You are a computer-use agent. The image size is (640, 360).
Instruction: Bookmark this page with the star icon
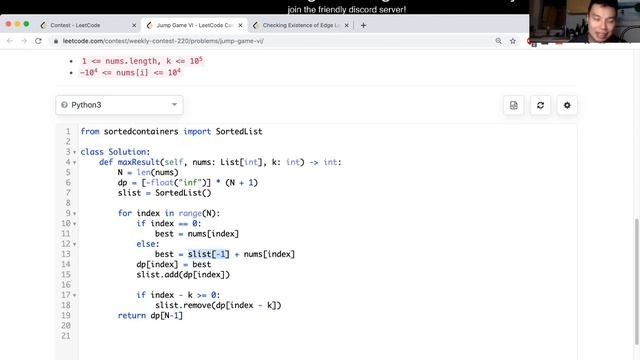(513, 41)
